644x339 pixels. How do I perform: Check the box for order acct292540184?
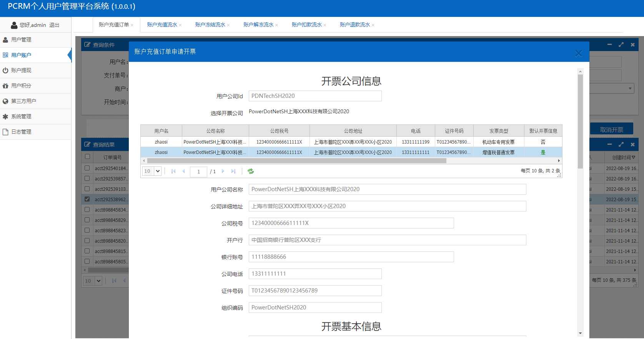click(x=87, y=168)
